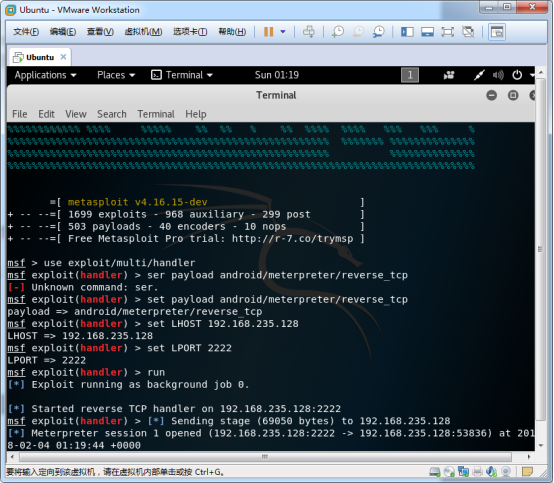Close the Ubuntu VM tab
Screen dimensions: 554x483
pos(63,57)
